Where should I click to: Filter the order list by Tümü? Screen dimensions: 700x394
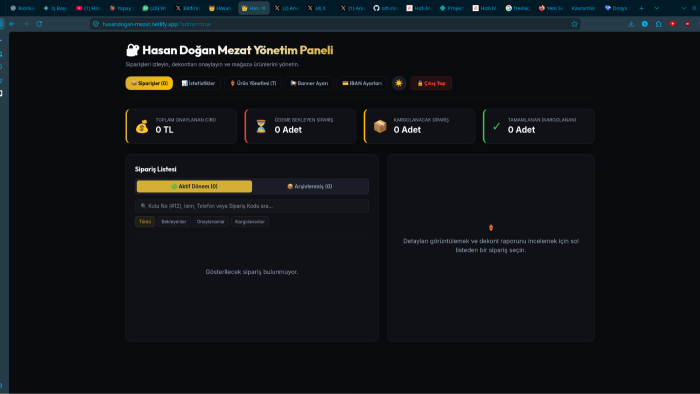point(145,222)
